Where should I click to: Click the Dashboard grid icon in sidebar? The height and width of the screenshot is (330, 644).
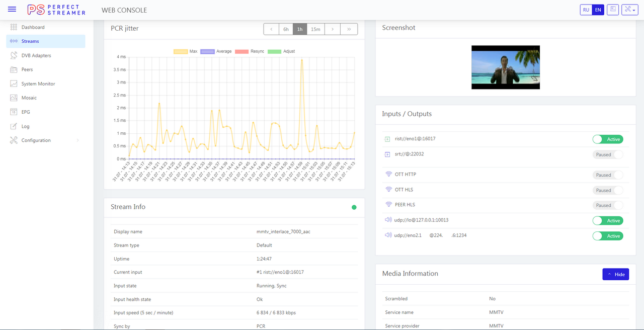tap(14, 27)
